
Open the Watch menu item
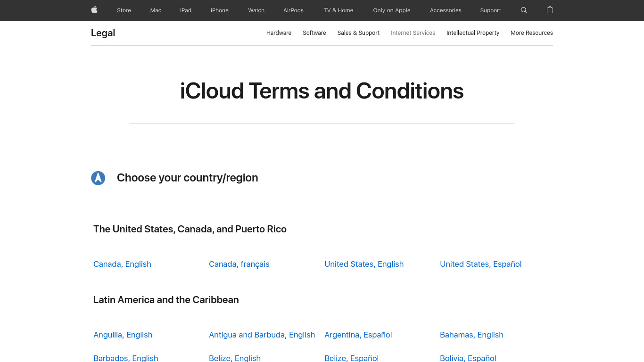point(256,10)
